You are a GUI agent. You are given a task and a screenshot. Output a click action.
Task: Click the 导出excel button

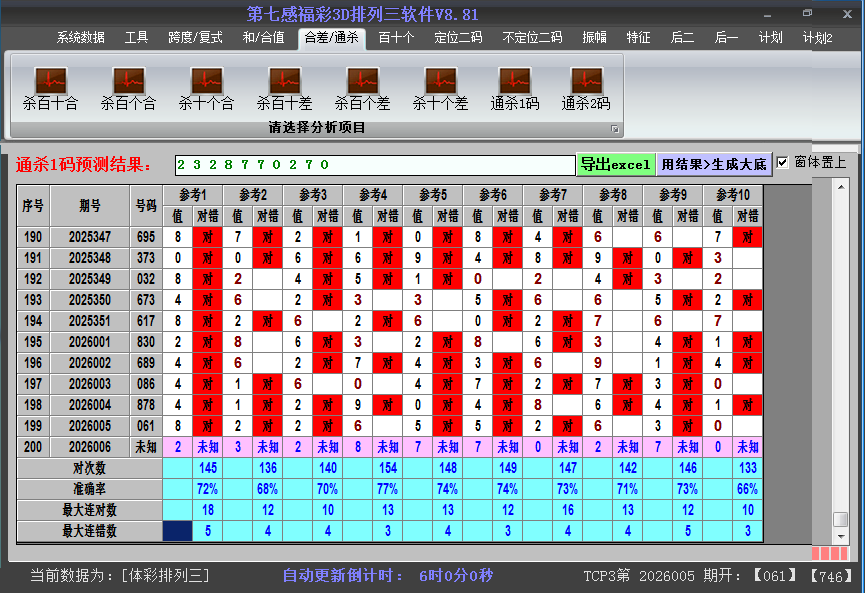coord(615,164)
